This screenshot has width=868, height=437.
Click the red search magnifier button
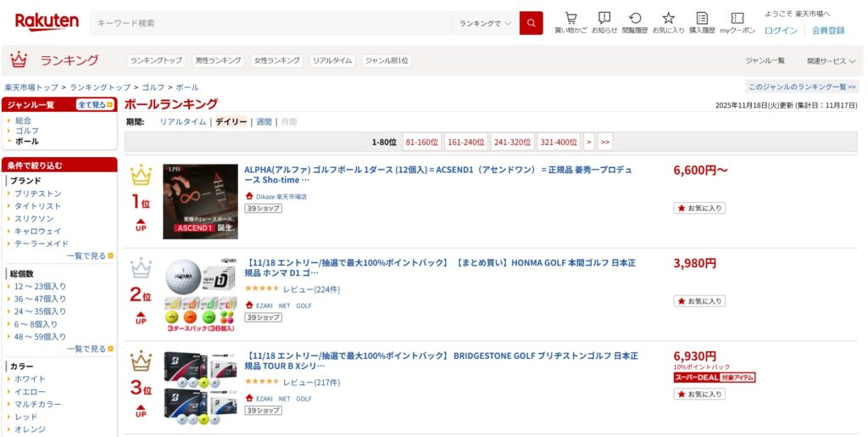[531, 23]
